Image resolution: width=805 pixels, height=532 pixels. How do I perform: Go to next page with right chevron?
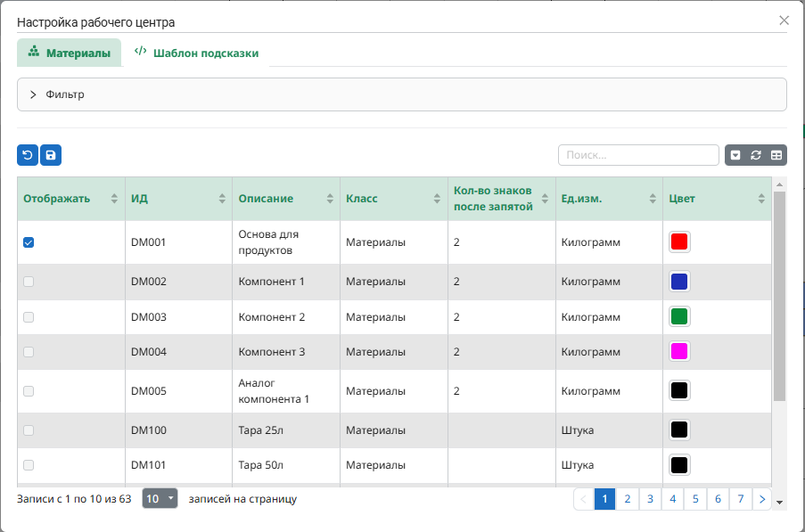click(x=761, y=499)
